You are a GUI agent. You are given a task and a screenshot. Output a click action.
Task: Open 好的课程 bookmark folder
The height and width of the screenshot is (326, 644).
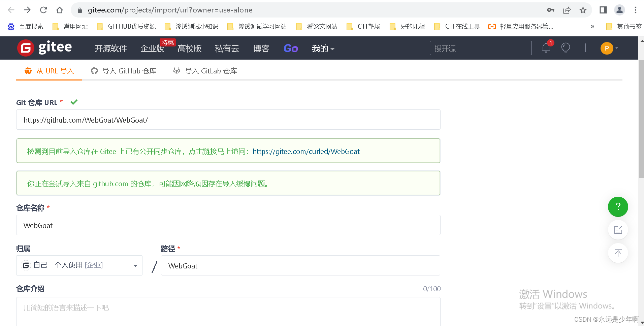pos(407,27)
